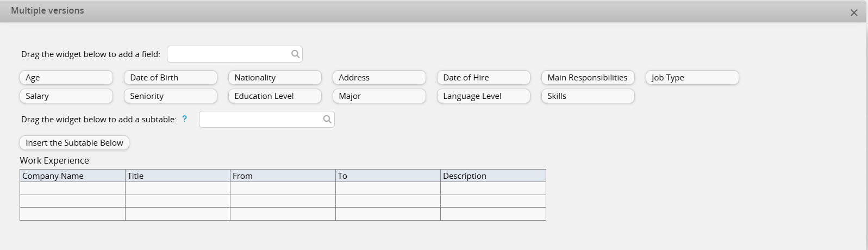Image resolution: width=868 pixels, height=250 pixels.
Task: Select the Language Level widget
Action: point(484,96)
